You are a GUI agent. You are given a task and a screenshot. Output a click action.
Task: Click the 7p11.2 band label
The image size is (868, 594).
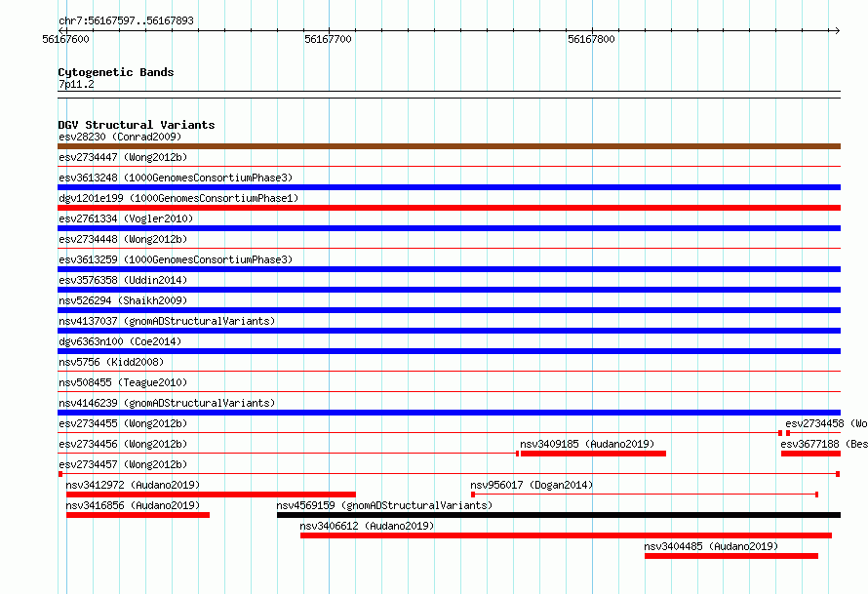pyautogui.click(x=76, y=84)
